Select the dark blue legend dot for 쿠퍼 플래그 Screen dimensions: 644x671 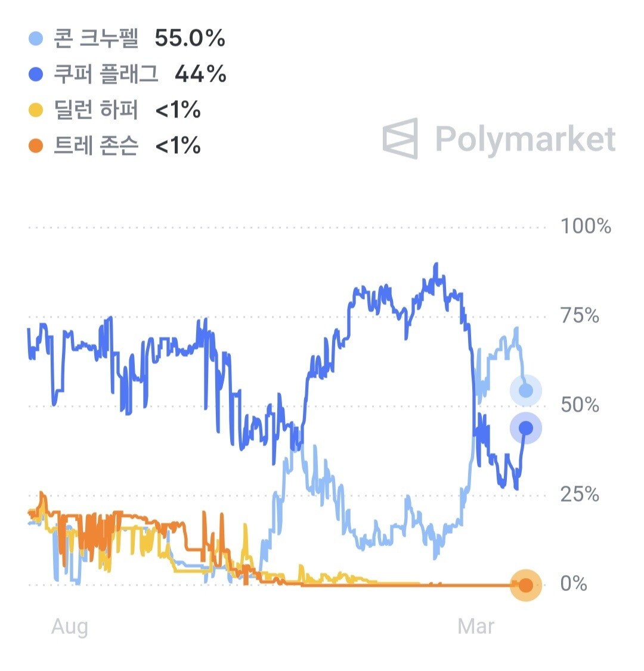click(x=36, y=74)
